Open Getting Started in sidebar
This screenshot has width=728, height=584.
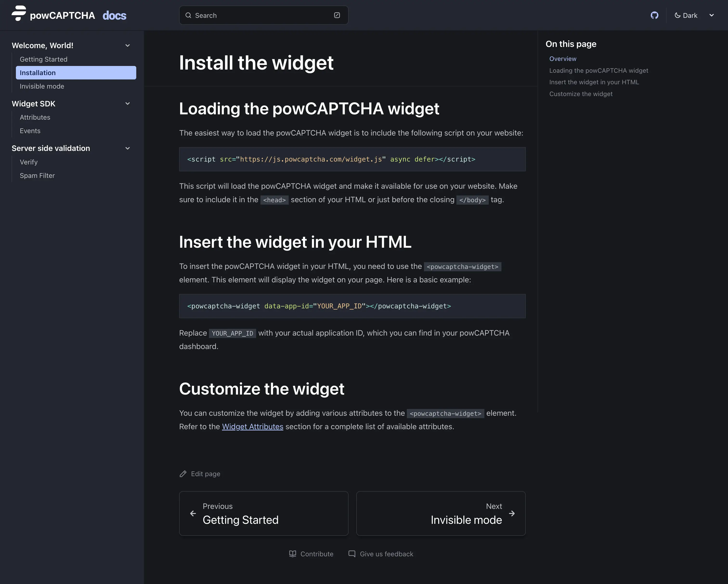76,59
